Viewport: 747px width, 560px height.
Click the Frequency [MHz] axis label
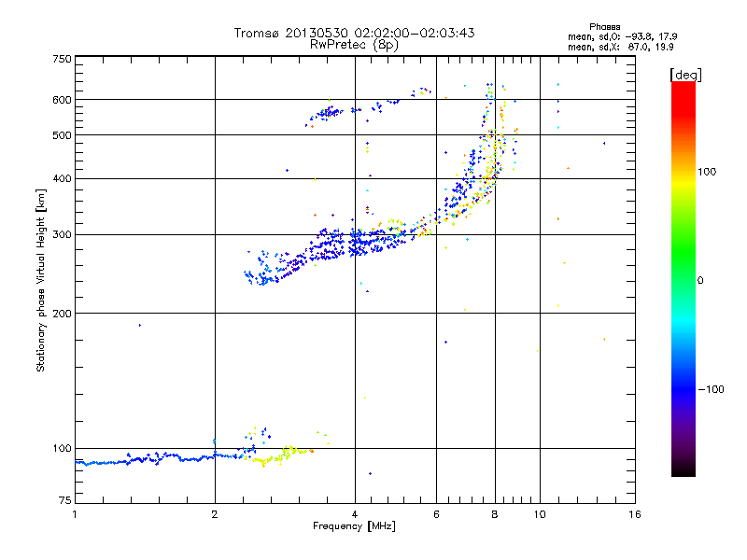coord(354,526)
